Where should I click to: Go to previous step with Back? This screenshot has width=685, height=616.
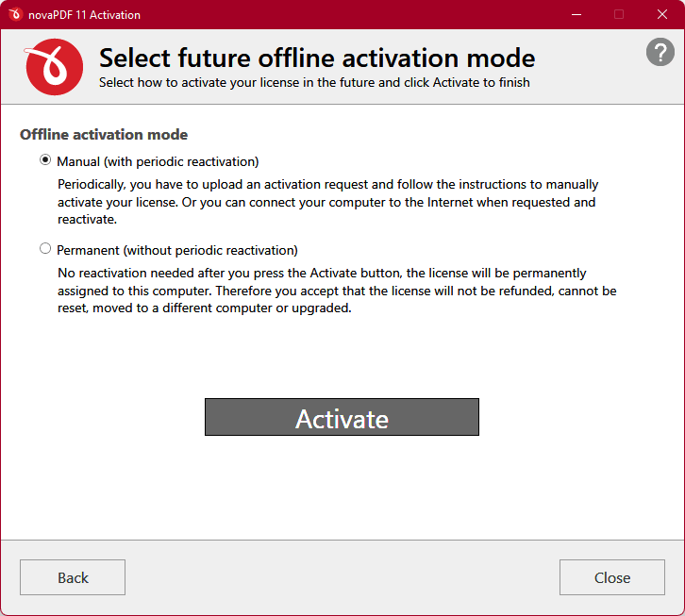(x=73, y=577)
